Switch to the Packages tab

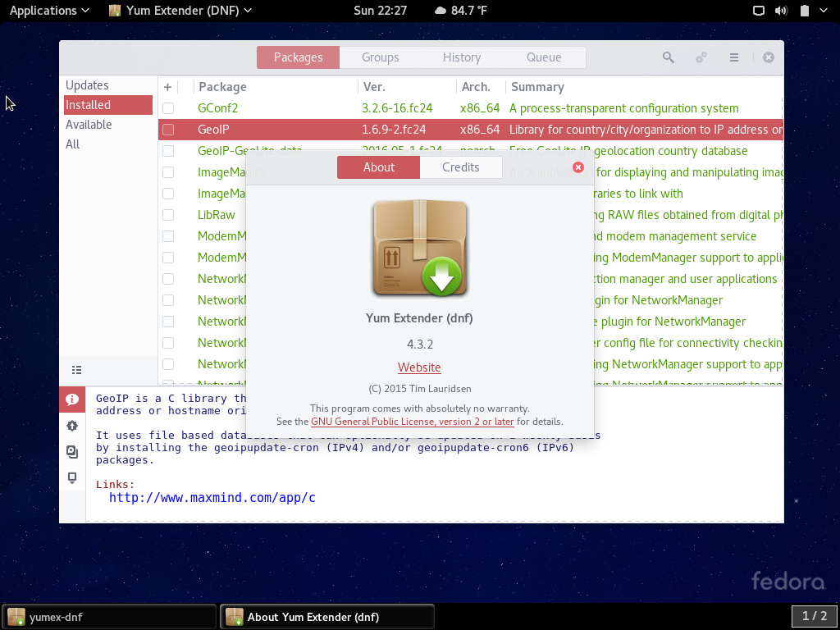(298, 57)
